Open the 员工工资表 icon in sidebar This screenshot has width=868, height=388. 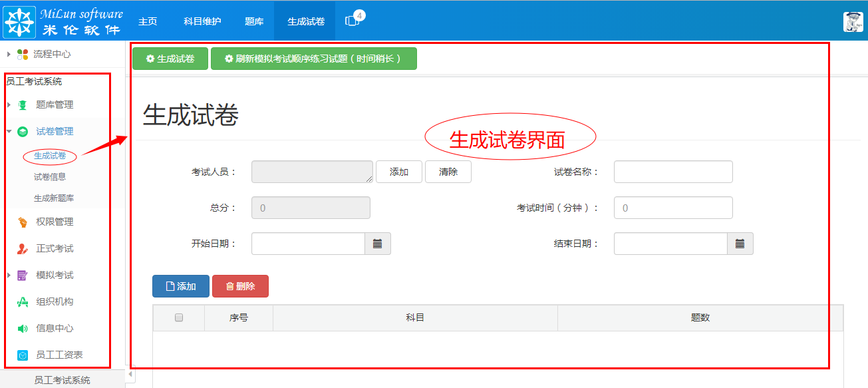tap(22, 355)
